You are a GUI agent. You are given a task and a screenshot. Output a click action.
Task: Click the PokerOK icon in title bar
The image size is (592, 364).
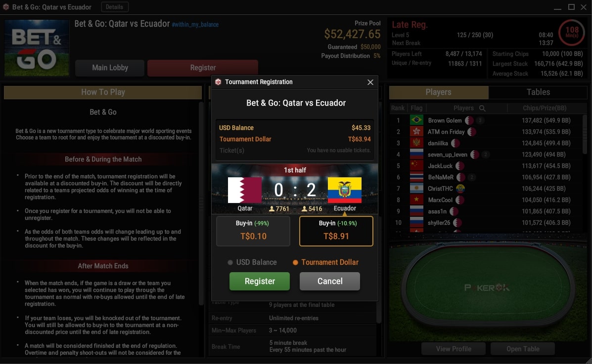coord(5,7)
